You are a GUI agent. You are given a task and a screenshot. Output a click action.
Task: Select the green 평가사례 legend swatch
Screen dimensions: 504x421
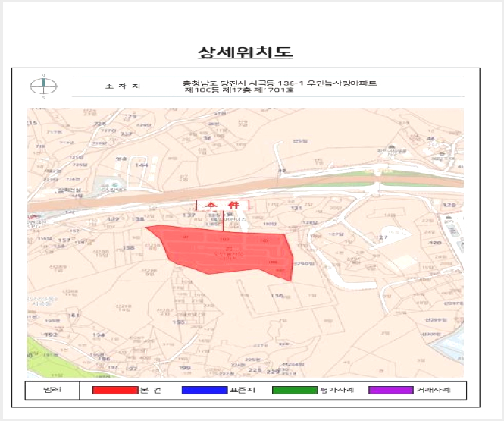(x=295, y=390)
